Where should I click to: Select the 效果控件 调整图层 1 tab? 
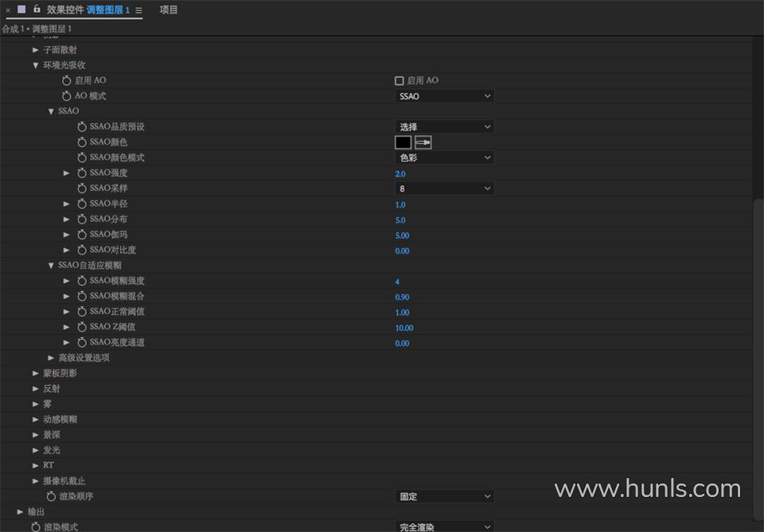[88, 10]
